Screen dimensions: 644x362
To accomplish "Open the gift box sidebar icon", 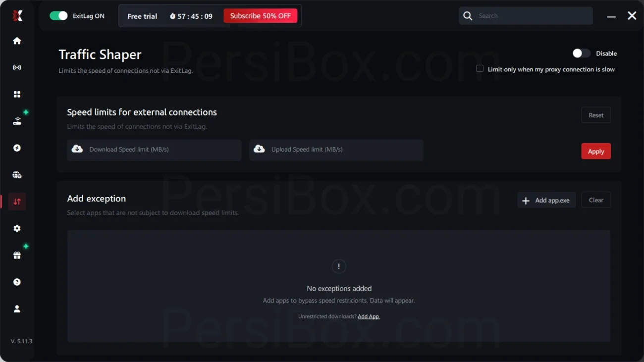I will (x=17, y=256).
